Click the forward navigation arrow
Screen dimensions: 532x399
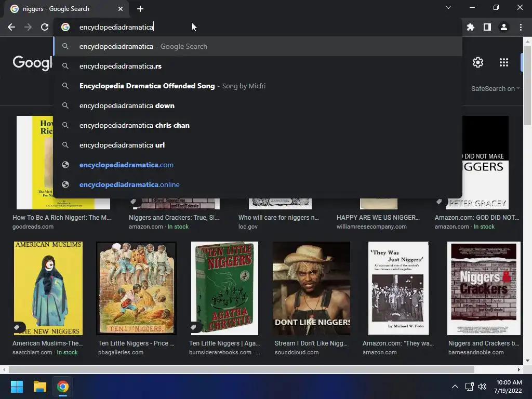click(28, 27)
